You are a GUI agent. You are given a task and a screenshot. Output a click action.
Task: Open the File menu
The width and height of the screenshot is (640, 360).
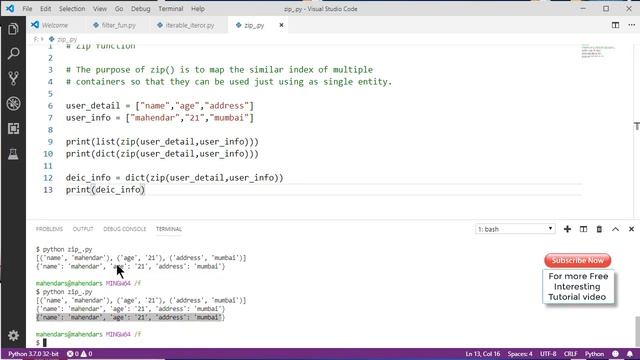pyautogui.click(x=27, y=9)
